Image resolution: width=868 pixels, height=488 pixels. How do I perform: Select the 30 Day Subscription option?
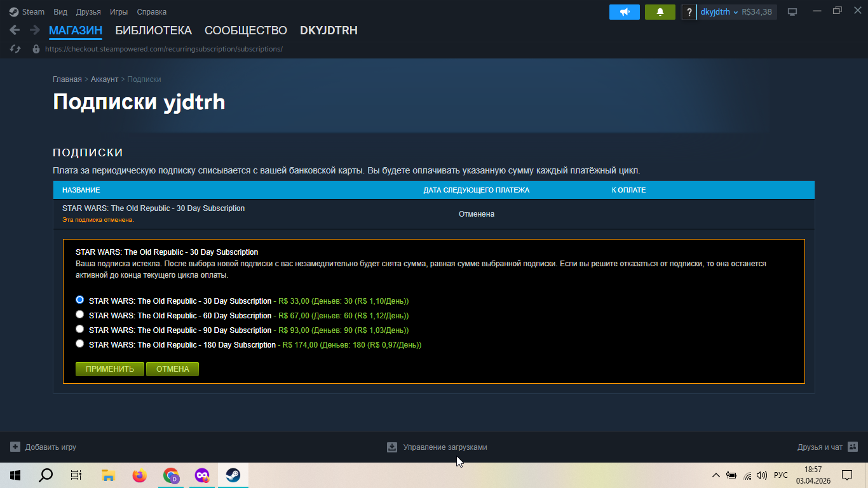[79, 299]
